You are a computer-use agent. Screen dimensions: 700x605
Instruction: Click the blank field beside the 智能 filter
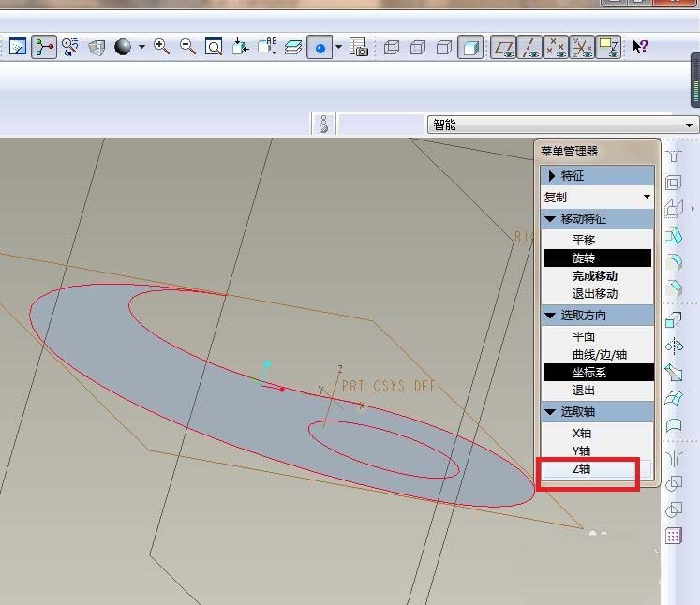tap(380, 124)
